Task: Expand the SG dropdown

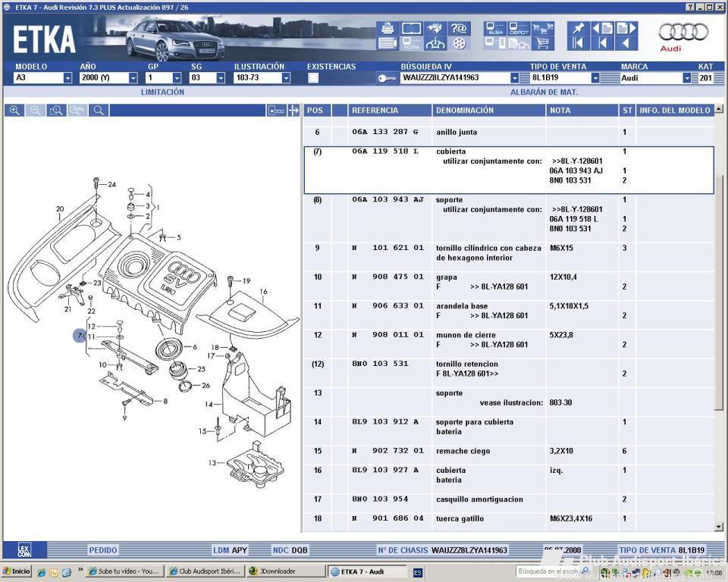Action: pyautogui.click(x=221, y=78)
